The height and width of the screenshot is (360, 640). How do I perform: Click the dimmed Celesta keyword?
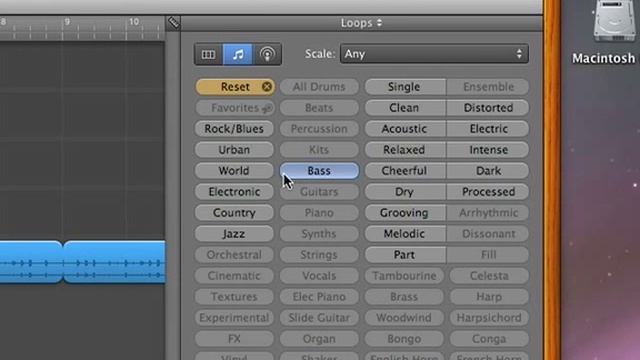click(489, 276)
